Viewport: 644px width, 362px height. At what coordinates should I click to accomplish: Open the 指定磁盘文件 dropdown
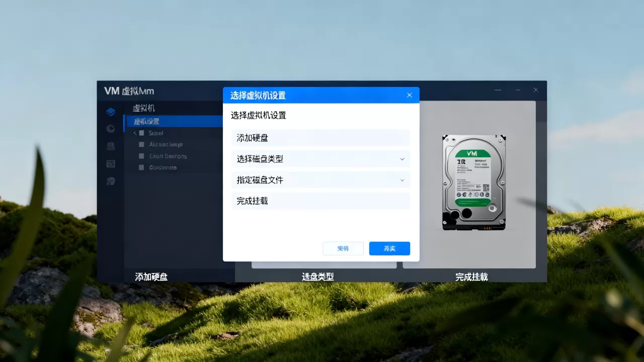coord(321,180)
